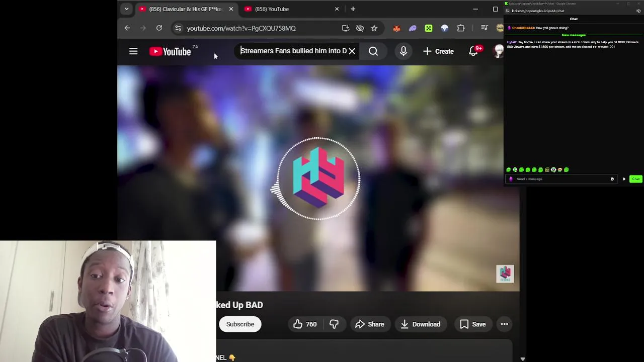
Task: Click the first green emote in Kick chat
Action: pos(509,170)
